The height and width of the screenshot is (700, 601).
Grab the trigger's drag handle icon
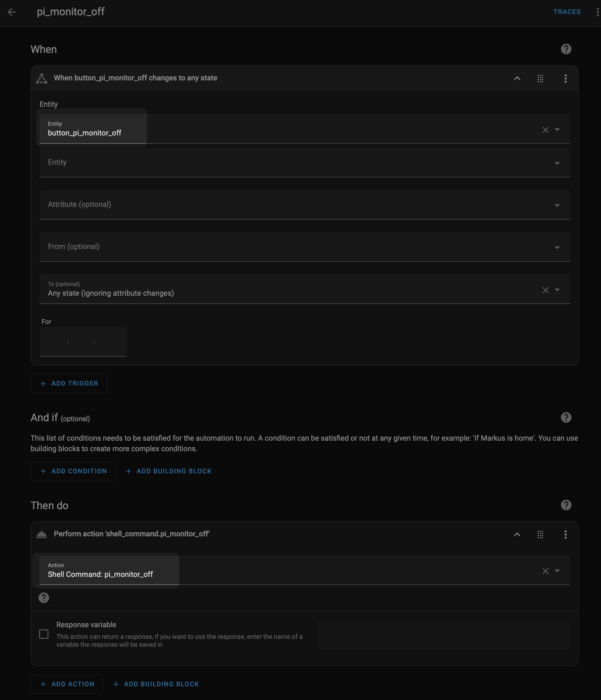click(x=540, y=78)
